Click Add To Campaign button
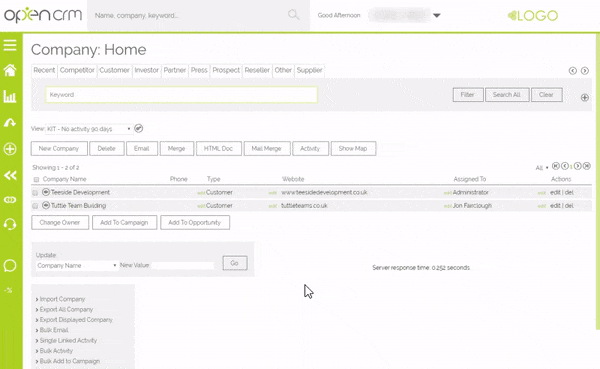This screenshot has height=369, width=600. [x=124, y=222]
